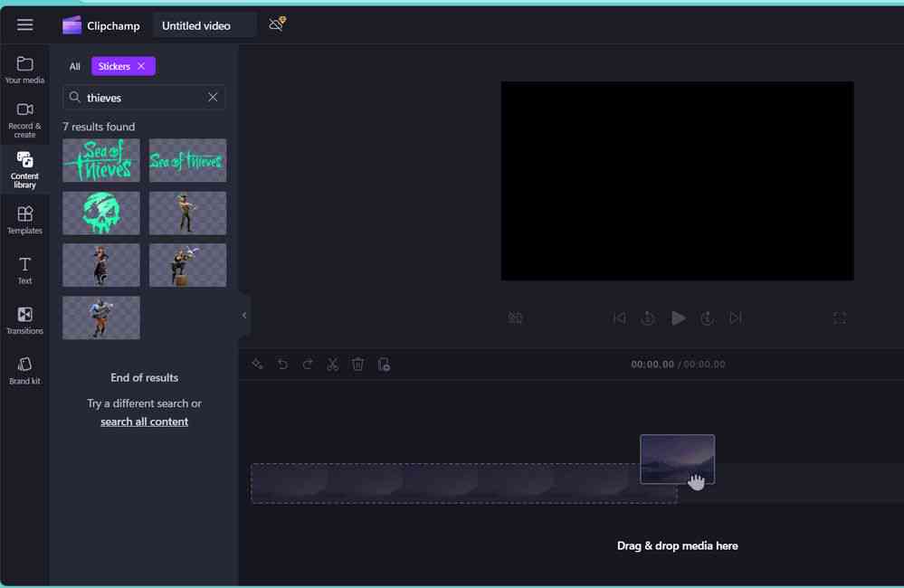Select the pirate sticker below the skull

coord(100,265)
